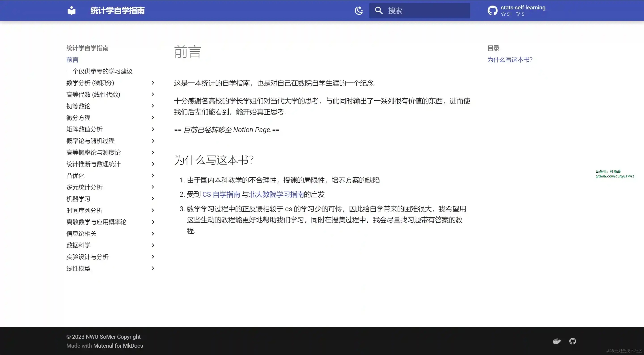Expand the 数学分析 (微积分) section chevron
Screen dimensions: 644x355
153,83
